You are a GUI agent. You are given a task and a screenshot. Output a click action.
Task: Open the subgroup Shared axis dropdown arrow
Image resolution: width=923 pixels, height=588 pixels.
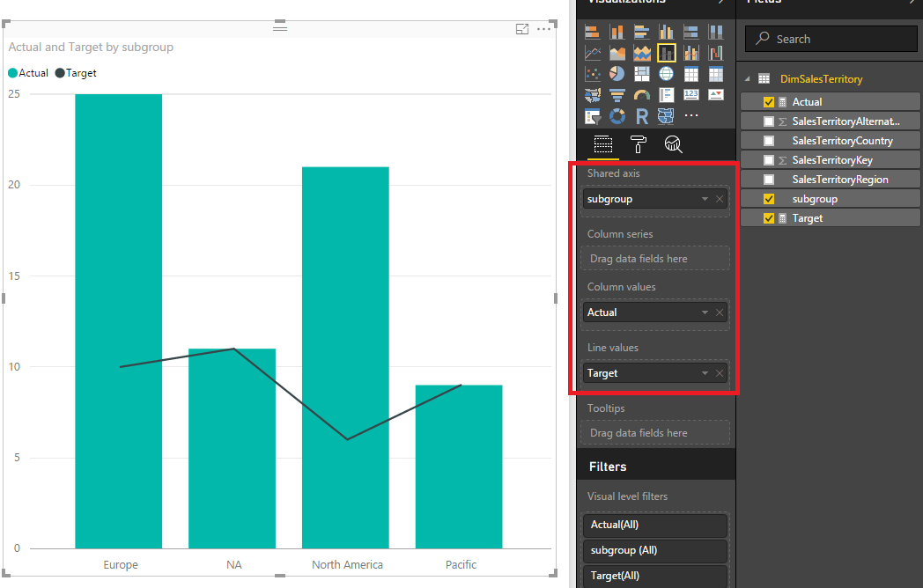(705, 199)
